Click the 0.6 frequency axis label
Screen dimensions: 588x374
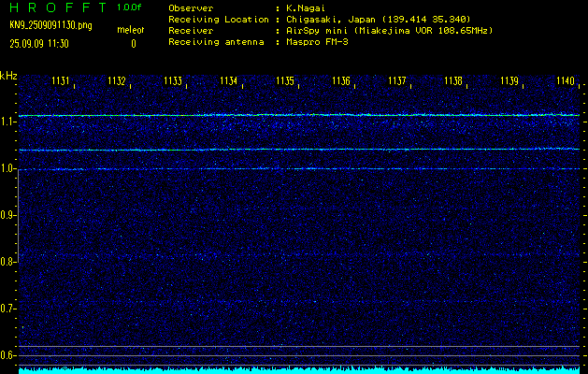(x=7, y=355)
